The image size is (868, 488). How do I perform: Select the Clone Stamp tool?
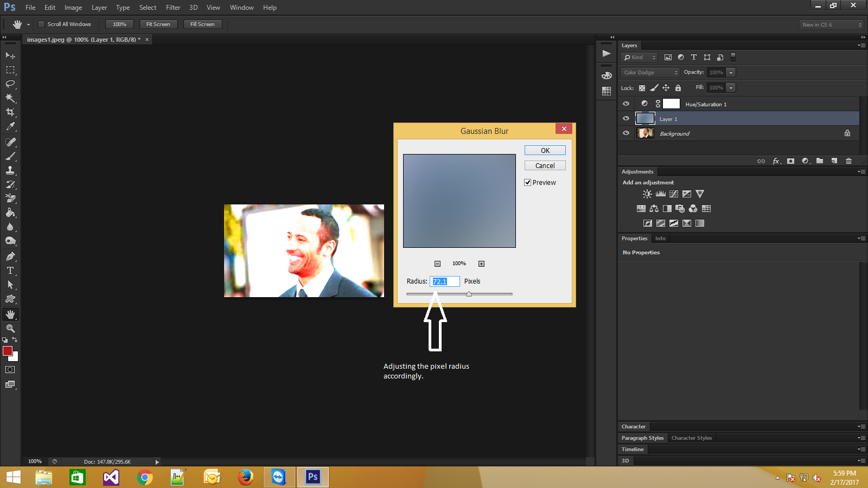10,170
